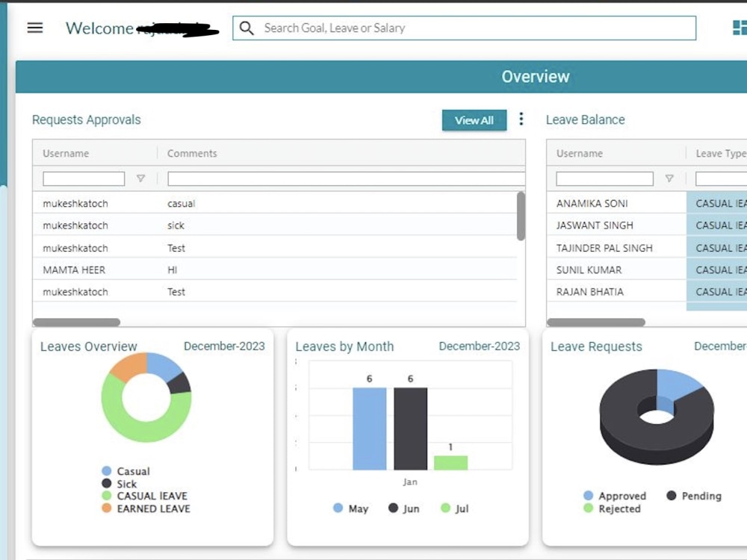Focus the Search Goal, Leave or Salary field
Image resolution: width=747 pixels, height=560 pixels.
click(464, 28)
